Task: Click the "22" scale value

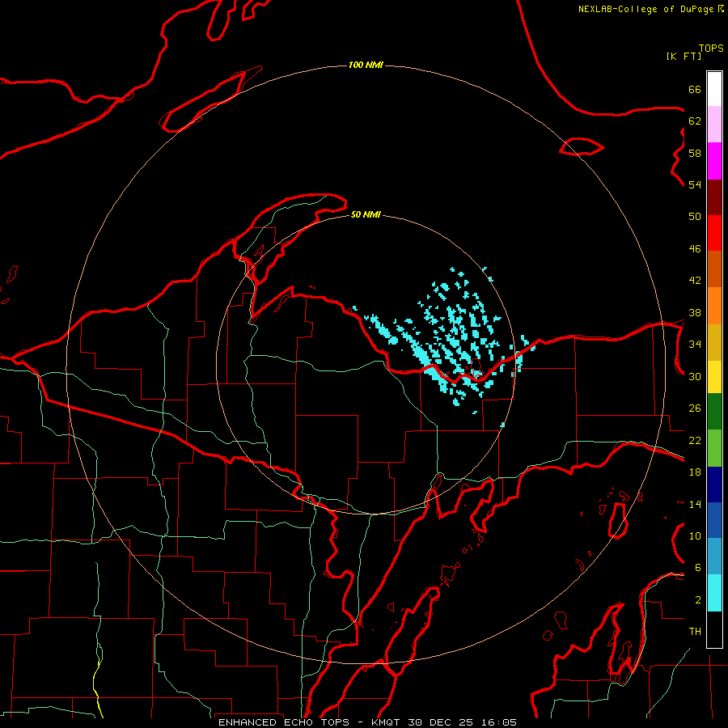Action: (x=695, y=440)
